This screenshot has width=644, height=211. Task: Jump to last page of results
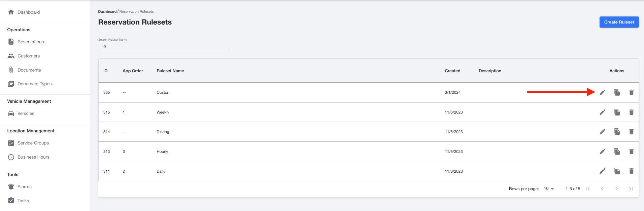[631, 189]
